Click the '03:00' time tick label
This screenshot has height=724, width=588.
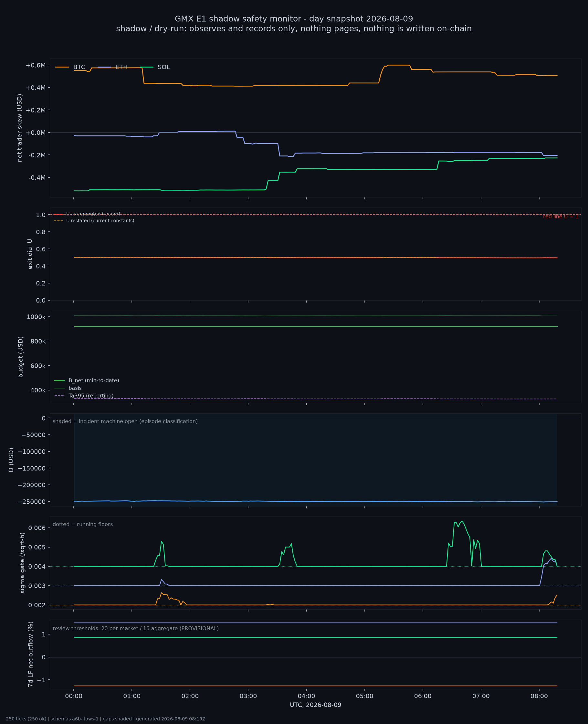pyautogui.click(x=248, y=696)
